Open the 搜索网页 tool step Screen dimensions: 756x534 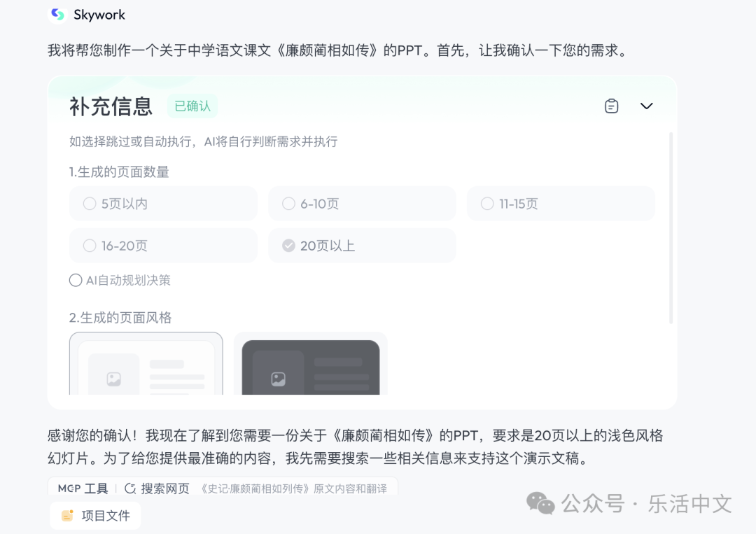pyautogui.click(x=165, y=489)
